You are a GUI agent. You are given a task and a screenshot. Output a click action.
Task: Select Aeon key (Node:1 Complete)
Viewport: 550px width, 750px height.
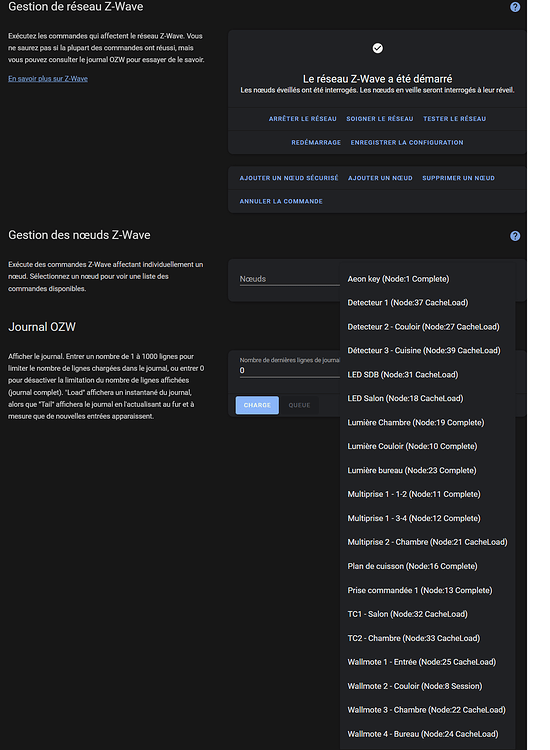tap(428, 279)
